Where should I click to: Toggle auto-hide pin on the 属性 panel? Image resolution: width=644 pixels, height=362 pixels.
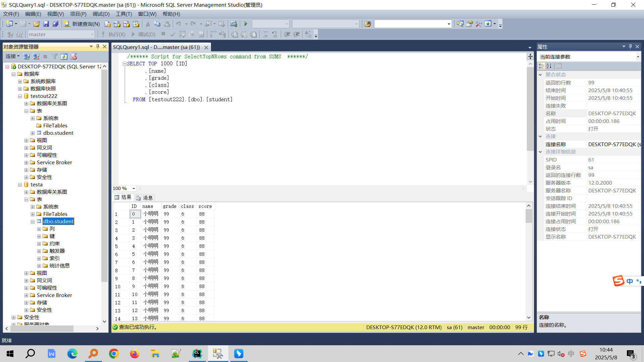pyautogui.click(x=630, y=46)
